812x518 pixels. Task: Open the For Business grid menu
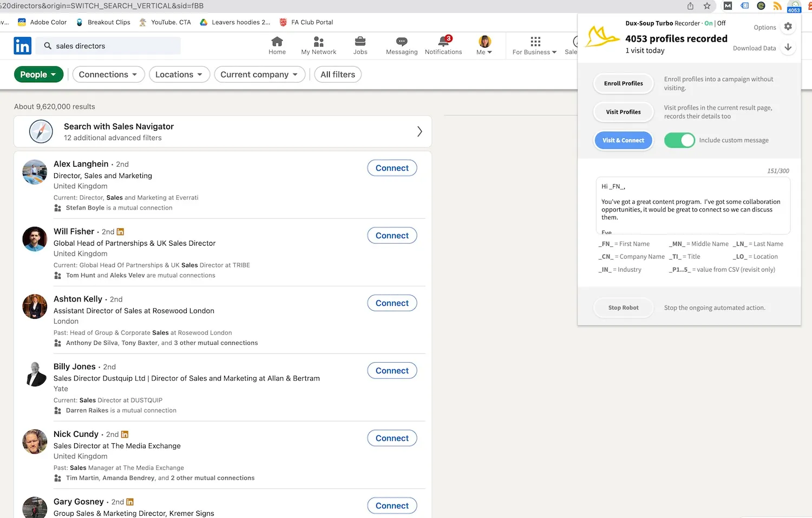click(x=535, y=45)
